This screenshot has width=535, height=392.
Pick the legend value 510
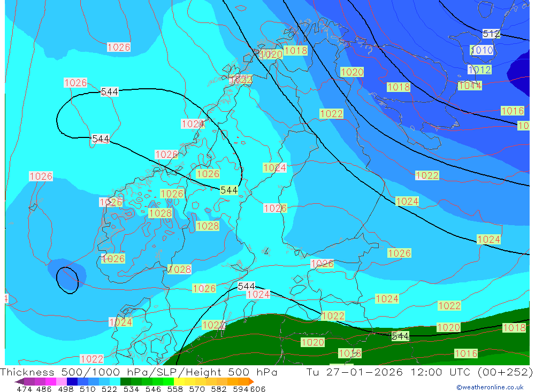pyautogui.click(x=87, y=389)
